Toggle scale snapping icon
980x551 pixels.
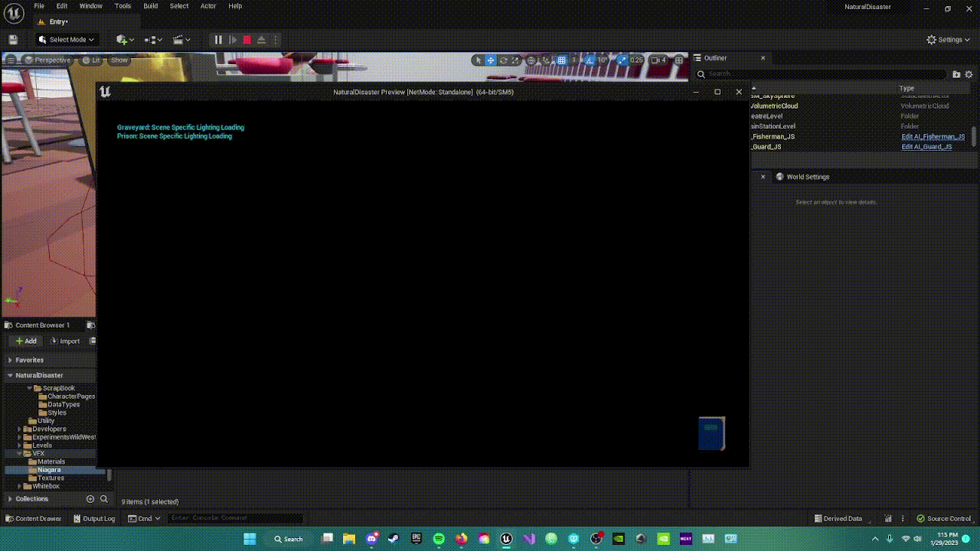pyautogui.click(x=622, y=60)
